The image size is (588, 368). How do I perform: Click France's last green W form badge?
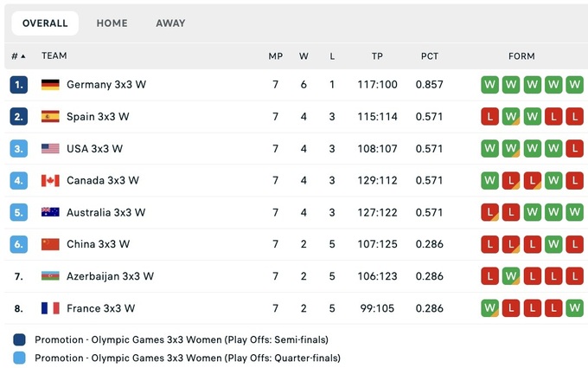click(x=573, y=308)
